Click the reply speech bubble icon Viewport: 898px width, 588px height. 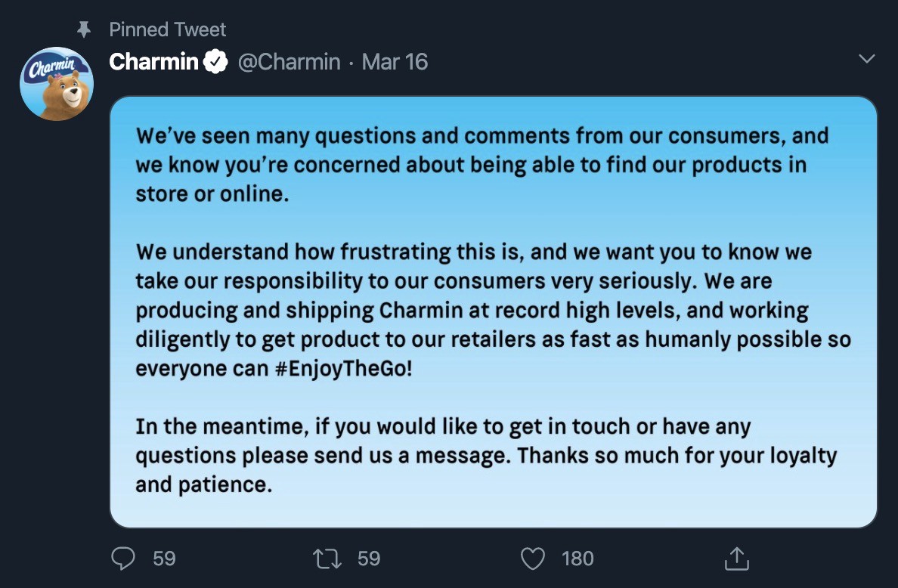click(122, 559)
